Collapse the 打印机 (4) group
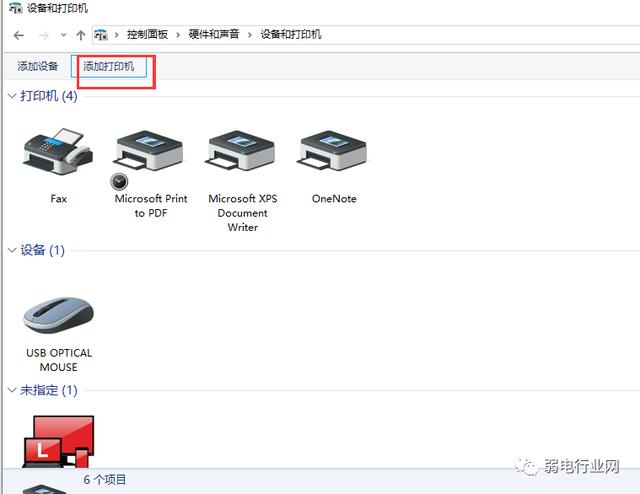This screenshot has height=494, width=640. [x=12, y=96]
